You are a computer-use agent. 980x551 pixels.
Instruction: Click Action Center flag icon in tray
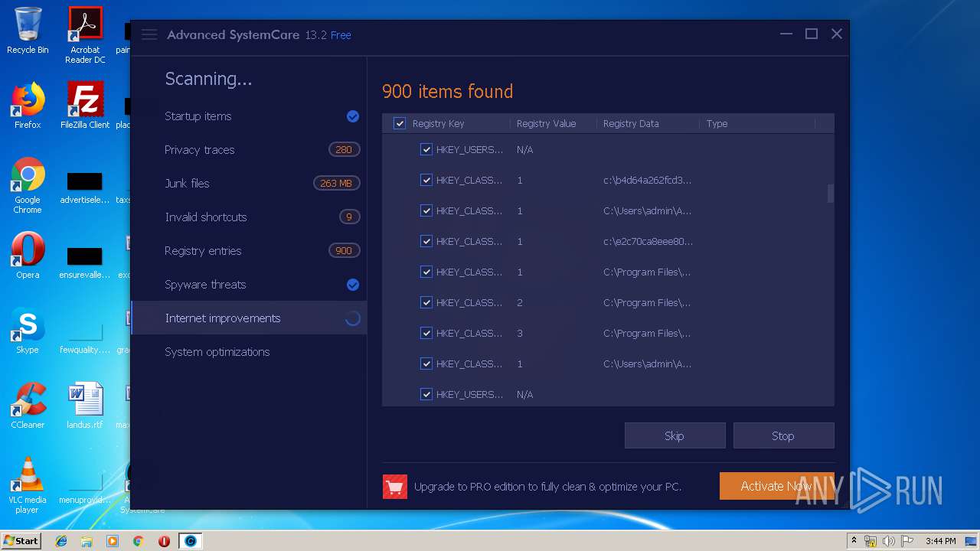(906, 541)
